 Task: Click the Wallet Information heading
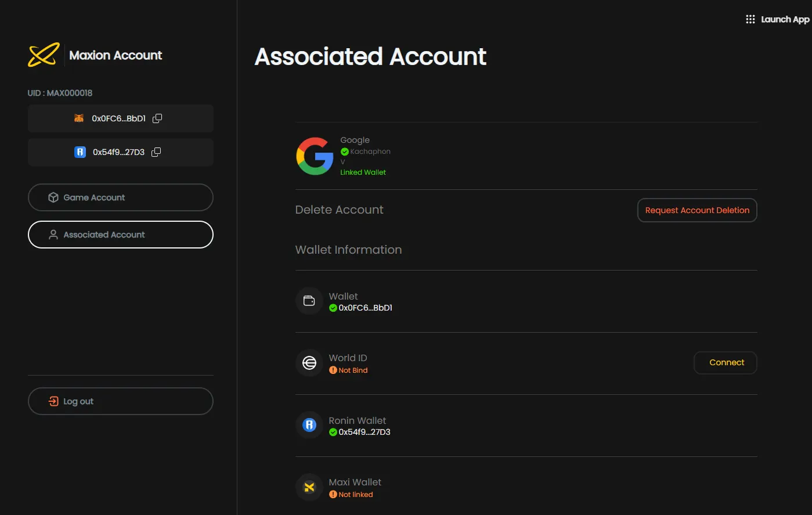[x=348, y=250]
